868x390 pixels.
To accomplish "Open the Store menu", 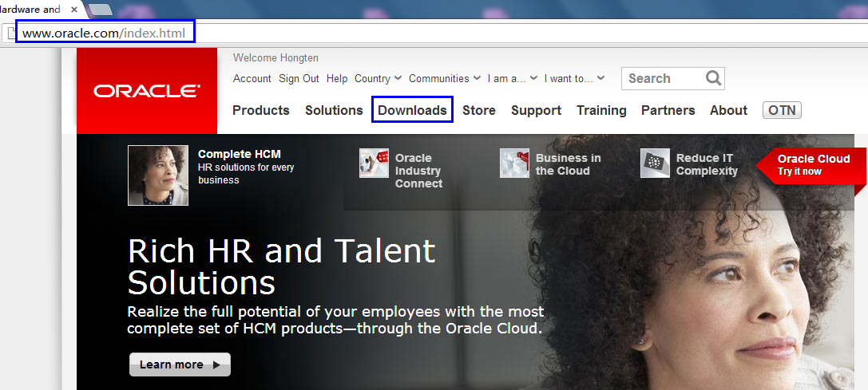I will click(479, 110).
